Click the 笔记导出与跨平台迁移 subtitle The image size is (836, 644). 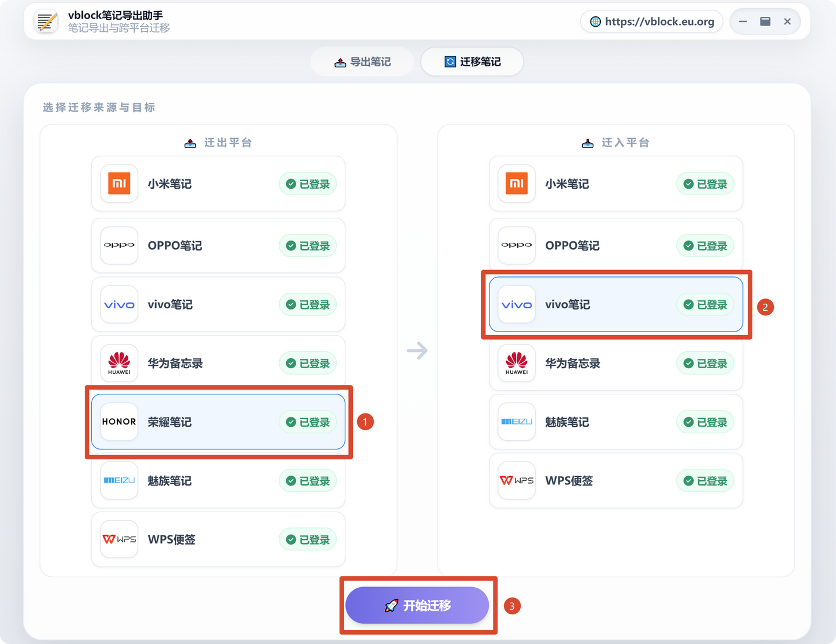coord(119,28)
